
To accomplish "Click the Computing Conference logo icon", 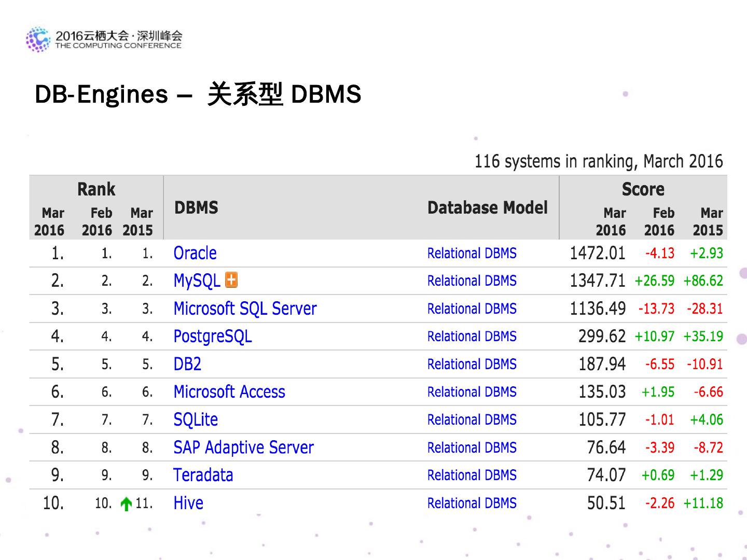I will [x=38, y=39].
